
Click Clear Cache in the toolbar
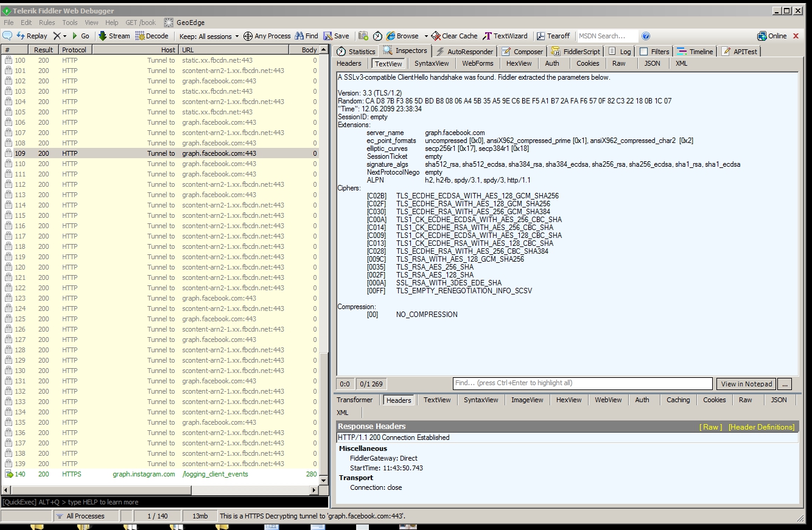(455, 36)
